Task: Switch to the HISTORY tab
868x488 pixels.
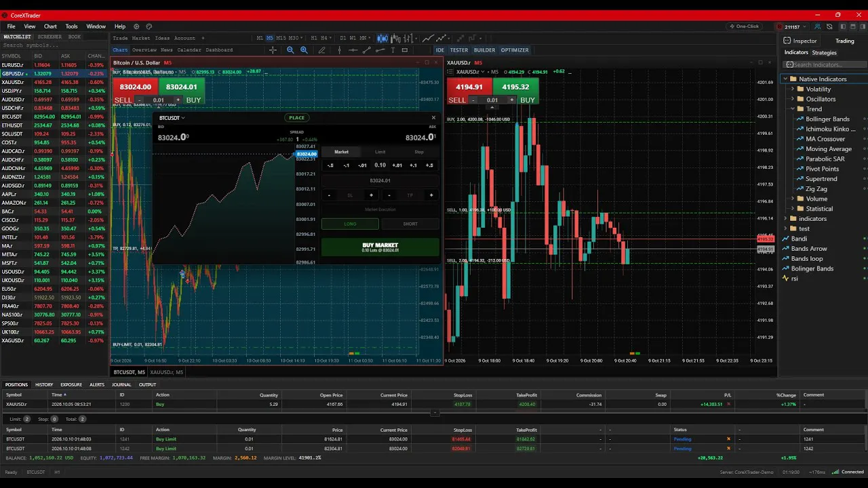Action: pos(44,384)
